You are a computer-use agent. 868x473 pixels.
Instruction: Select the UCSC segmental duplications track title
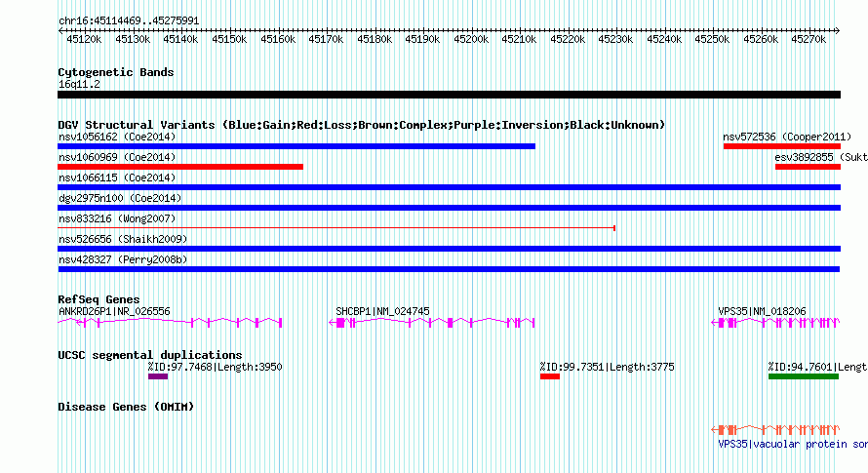pos(150,355)
